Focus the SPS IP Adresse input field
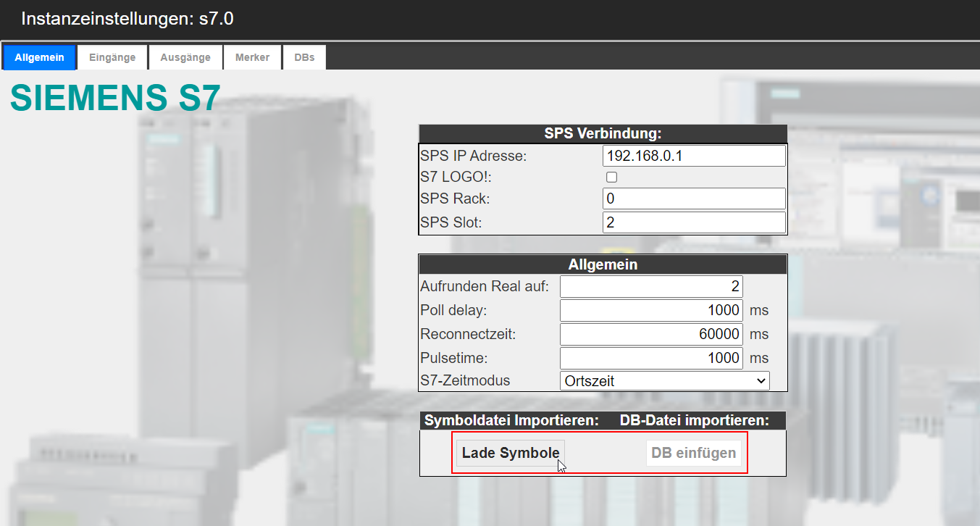Screen dimensions: 980x526 coord(693,156)
